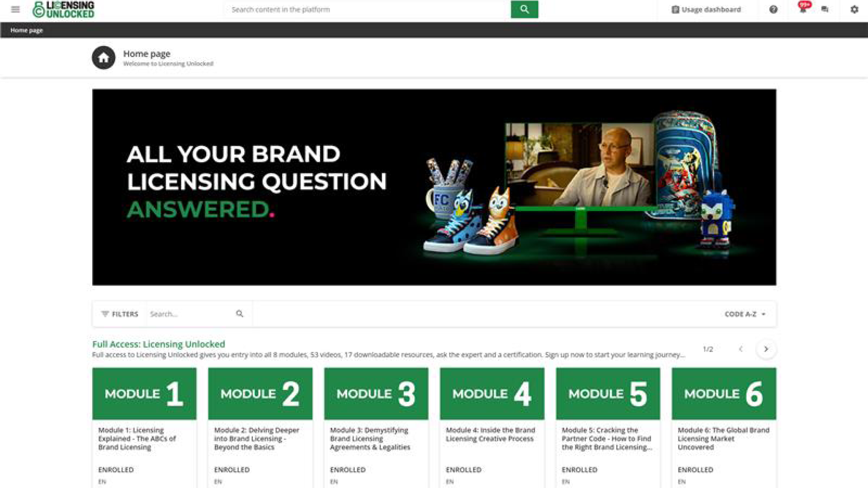This screenshot has width=868, height=488.
Task: Focus the platform content search field
Action: coord(368,9)
